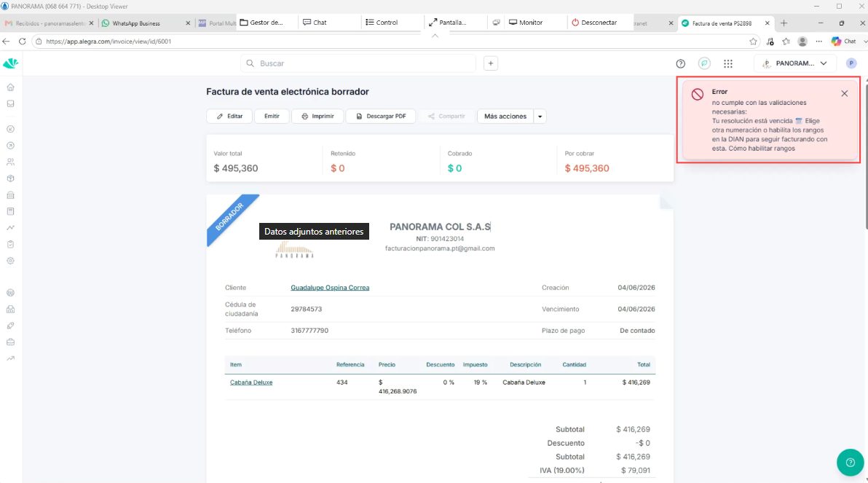Click the round P user avatar

(851, 63)
